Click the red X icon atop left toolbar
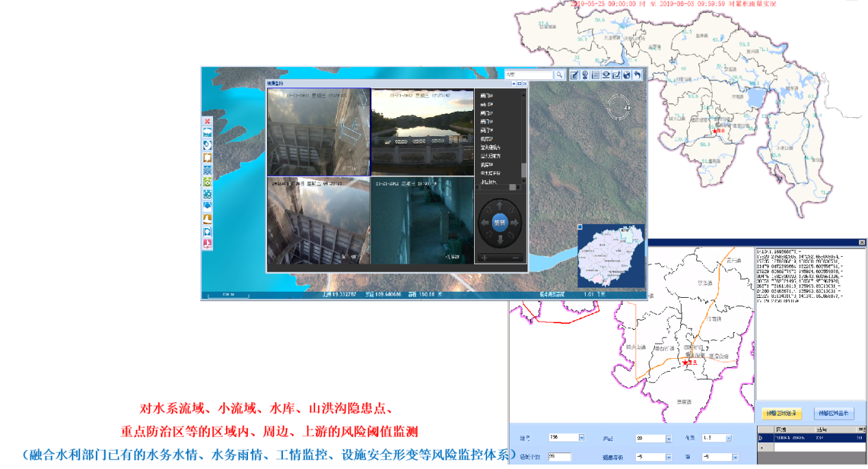The image size is (868, 469). pos(207,121)
